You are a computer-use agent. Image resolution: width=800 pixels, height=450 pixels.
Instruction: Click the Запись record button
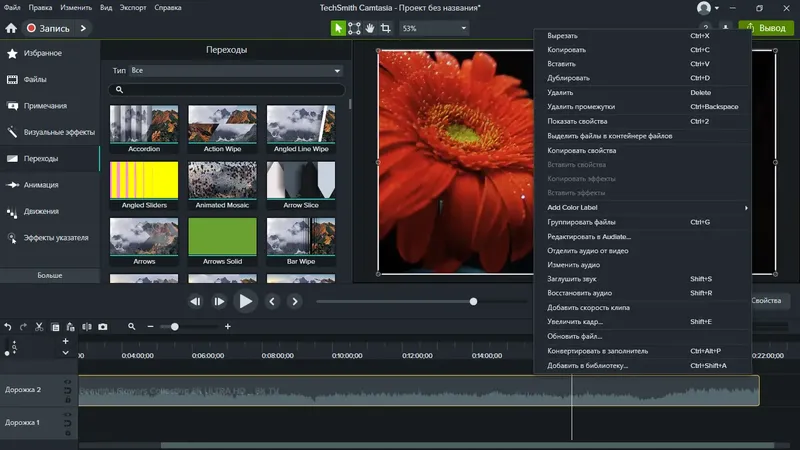point(50,28)
